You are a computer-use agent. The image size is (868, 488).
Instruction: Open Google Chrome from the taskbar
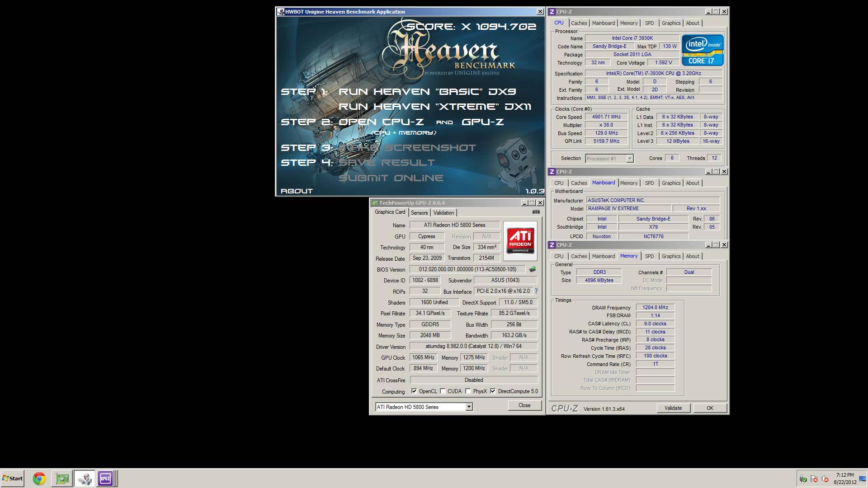39,479
